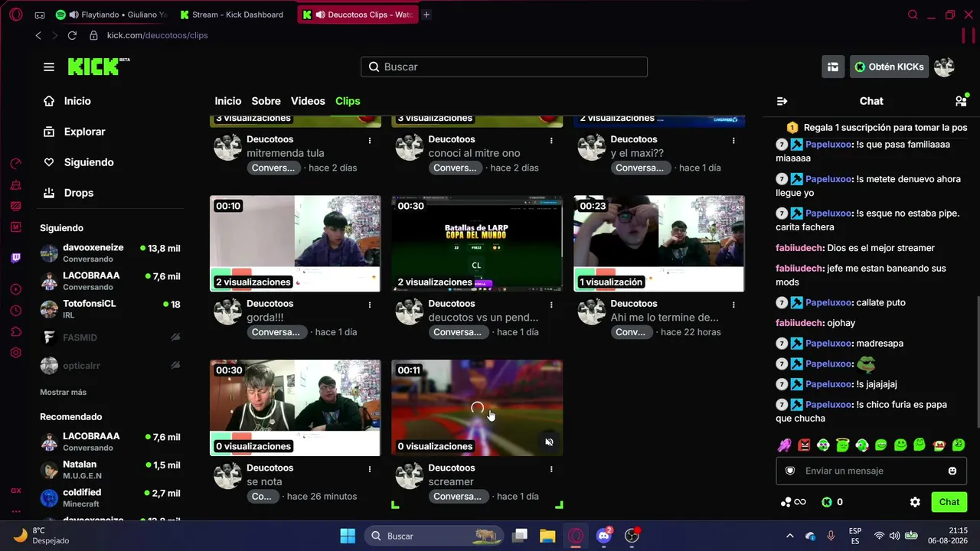Open options menu for 'Ahi me lo termine de...' clip
This screenshot has width=980, height=551.
pyautogui.click(x=733, y=305)
